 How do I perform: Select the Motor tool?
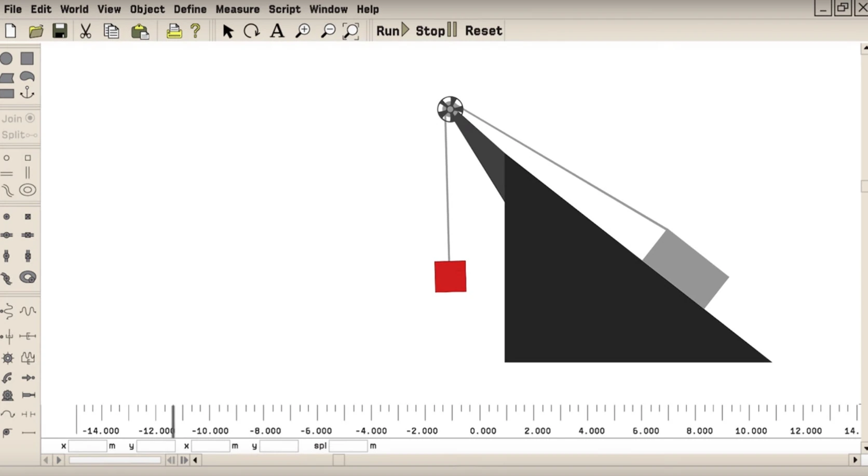pos(7,395)
